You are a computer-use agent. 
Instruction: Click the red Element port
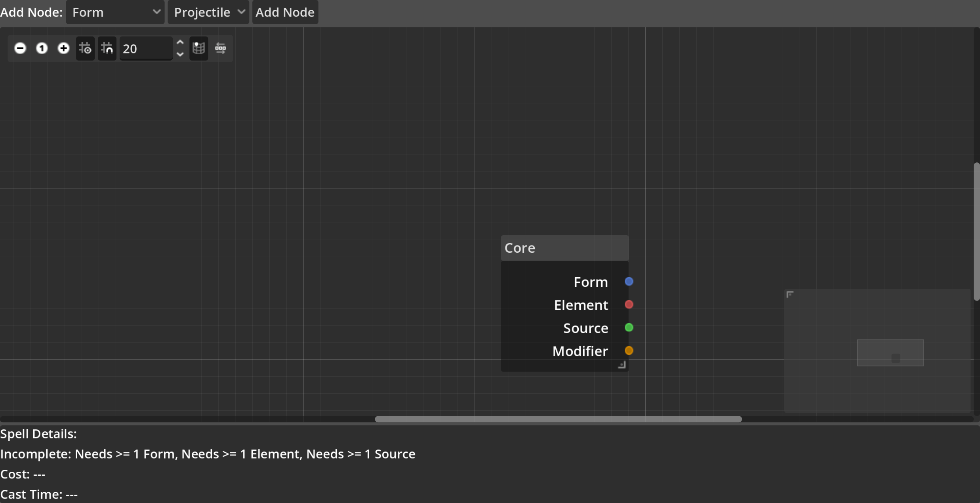coord(629,305)
